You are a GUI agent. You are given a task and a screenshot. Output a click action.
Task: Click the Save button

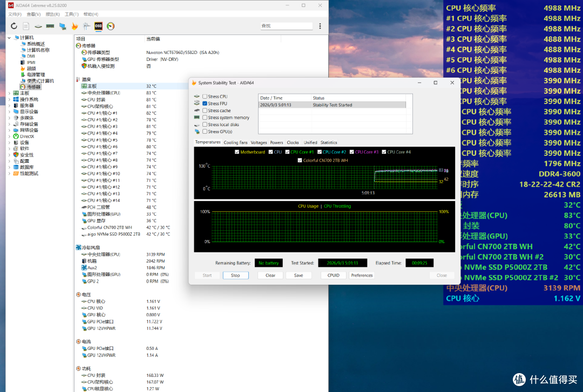299,276
